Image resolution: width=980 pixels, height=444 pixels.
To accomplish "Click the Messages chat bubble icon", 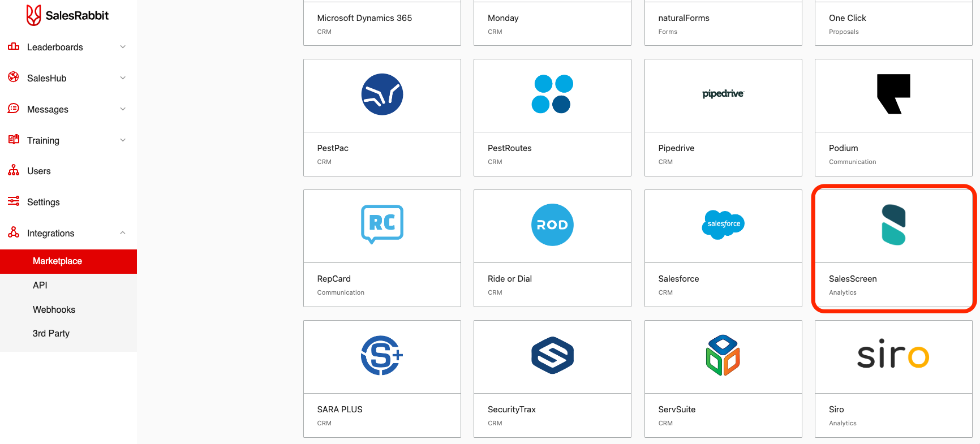I will click(x=14, y=109).
